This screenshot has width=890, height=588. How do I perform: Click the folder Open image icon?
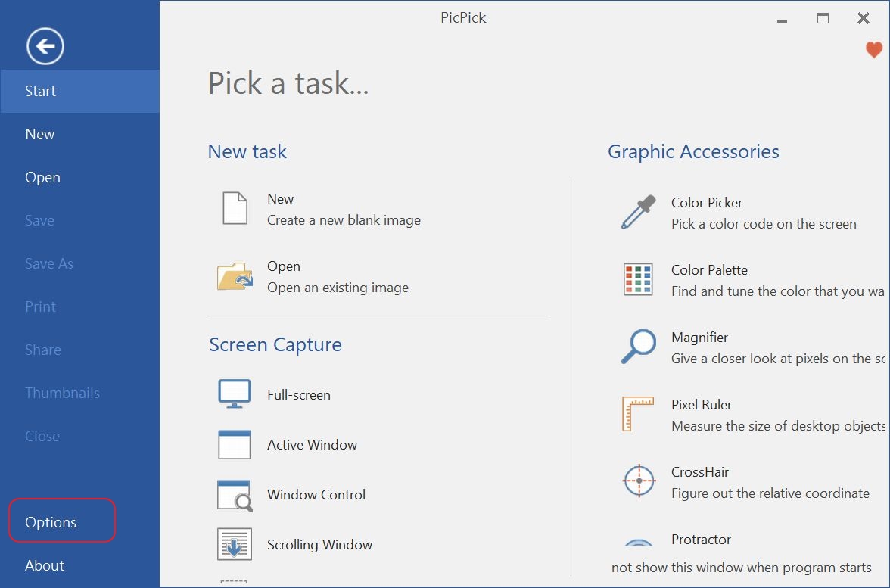235,276
